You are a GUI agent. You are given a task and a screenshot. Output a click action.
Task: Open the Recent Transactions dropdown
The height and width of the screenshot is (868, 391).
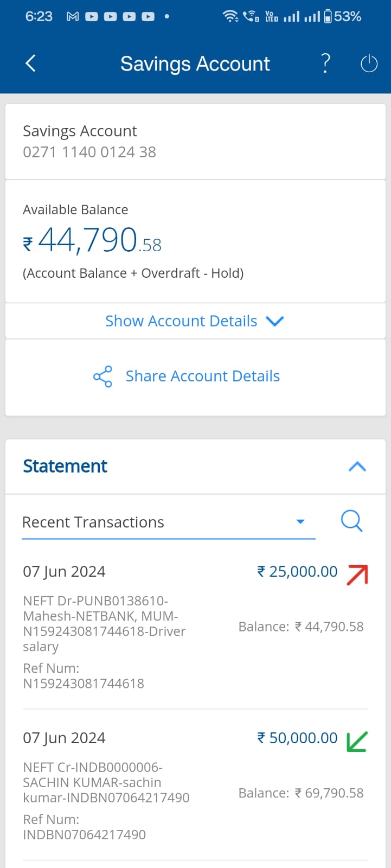tap(300, 522)
